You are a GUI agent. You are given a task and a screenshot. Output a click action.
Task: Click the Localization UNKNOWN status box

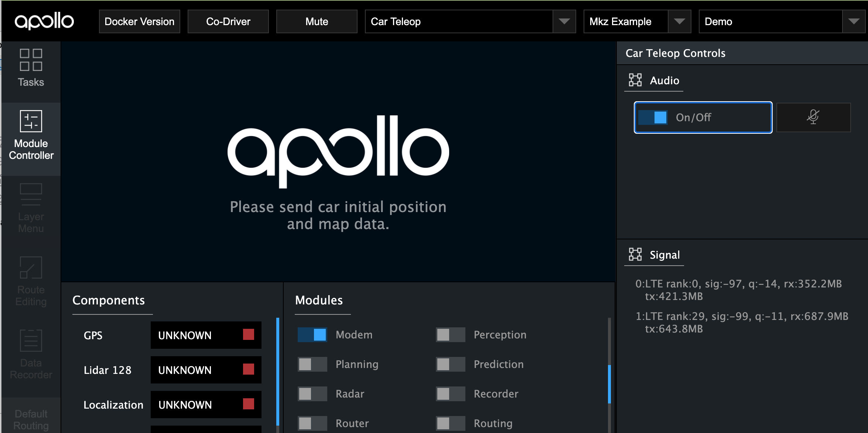[206, 405]
